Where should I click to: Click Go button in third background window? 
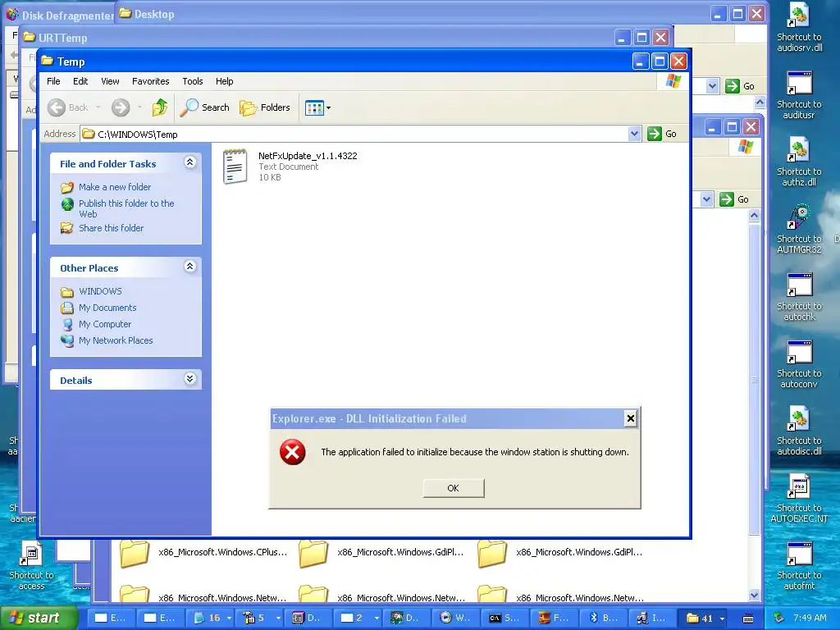coord(734,199)
